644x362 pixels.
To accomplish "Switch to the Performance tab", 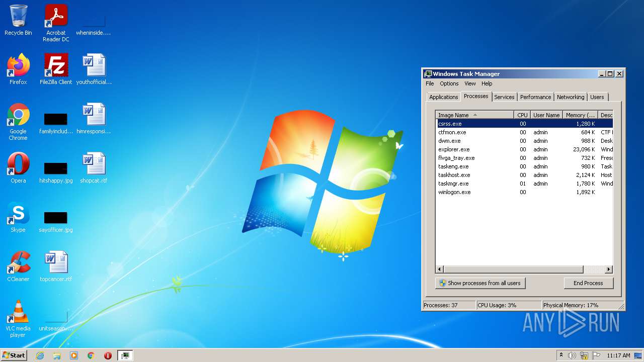I will (x=535, y=97).
